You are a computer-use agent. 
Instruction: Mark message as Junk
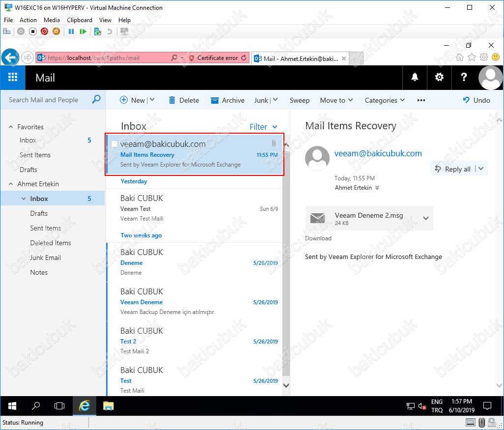[x=261, y=100]
